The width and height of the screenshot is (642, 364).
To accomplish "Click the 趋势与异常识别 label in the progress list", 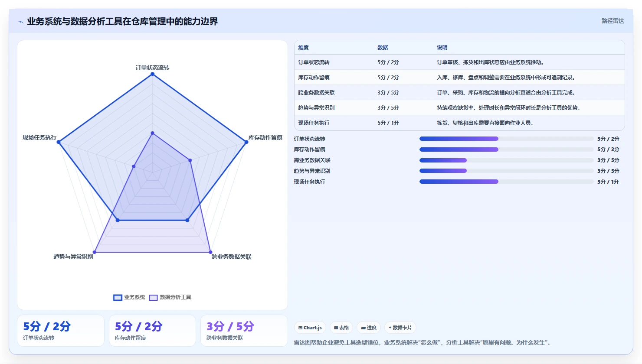I will [312, 171].
